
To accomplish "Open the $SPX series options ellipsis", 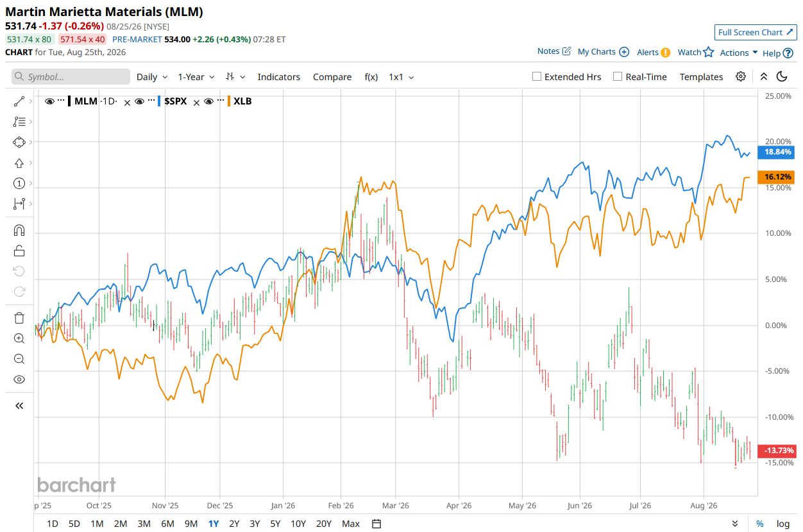I will click(x=151, y=101).
